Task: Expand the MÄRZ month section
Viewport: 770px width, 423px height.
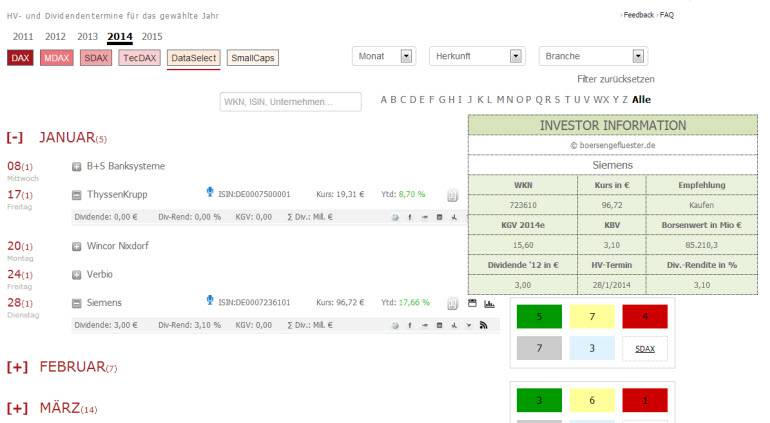Action: (x=17, y=408)
